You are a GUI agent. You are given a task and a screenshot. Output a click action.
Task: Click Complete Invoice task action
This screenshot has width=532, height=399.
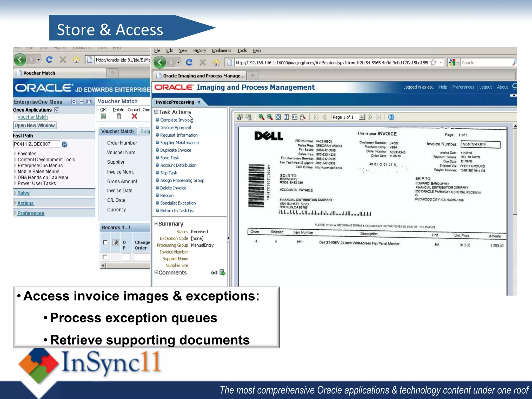click(x=175, y=120)
